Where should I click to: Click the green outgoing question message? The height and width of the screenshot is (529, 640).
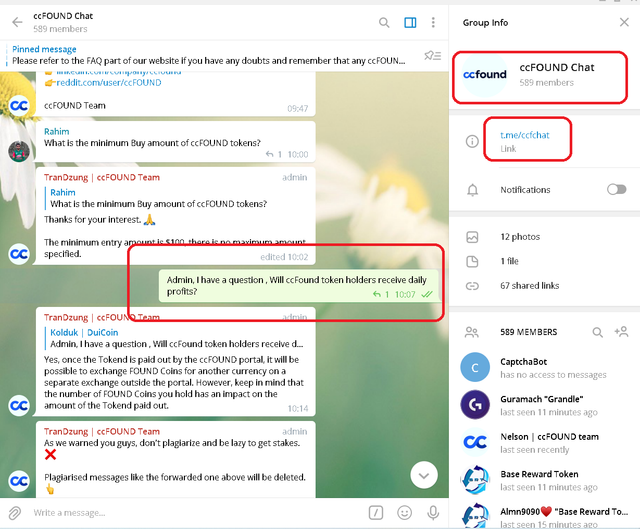298,286
